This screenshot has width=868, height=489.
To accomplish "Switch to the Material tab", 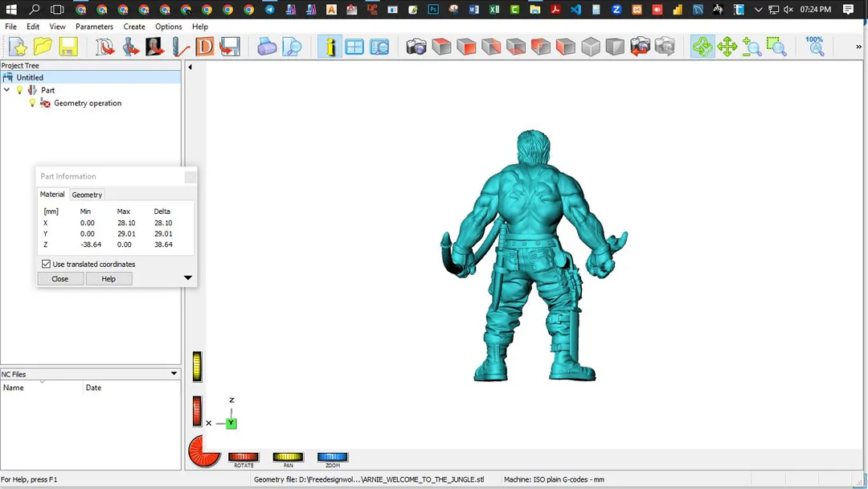I will point(52,195).
